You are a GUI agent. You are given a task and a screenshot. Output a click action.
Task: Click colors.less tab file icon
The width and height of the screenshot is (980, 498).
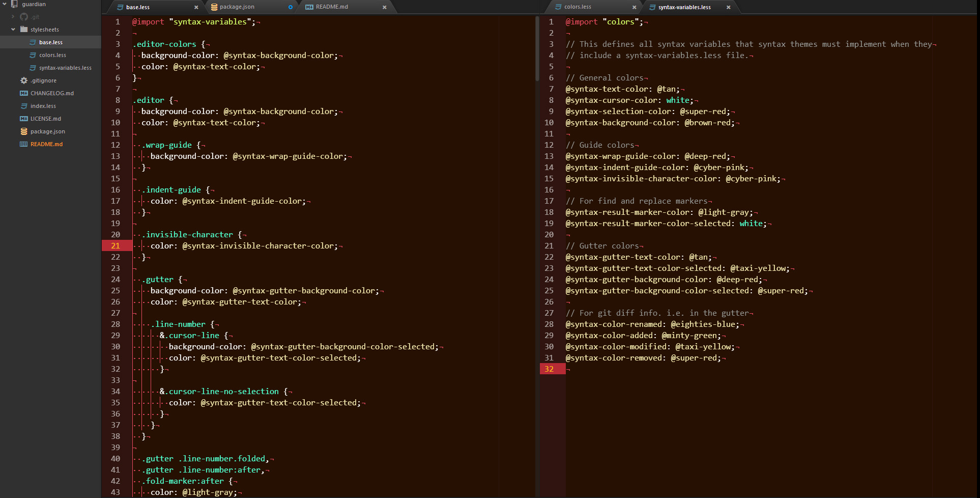pos(558,7)
